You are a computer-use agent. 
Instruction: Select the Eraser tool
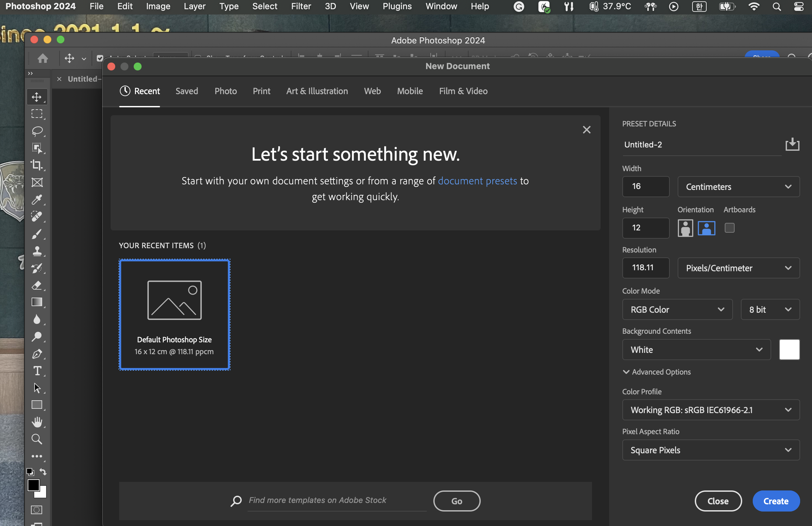[x=37, y=285]
